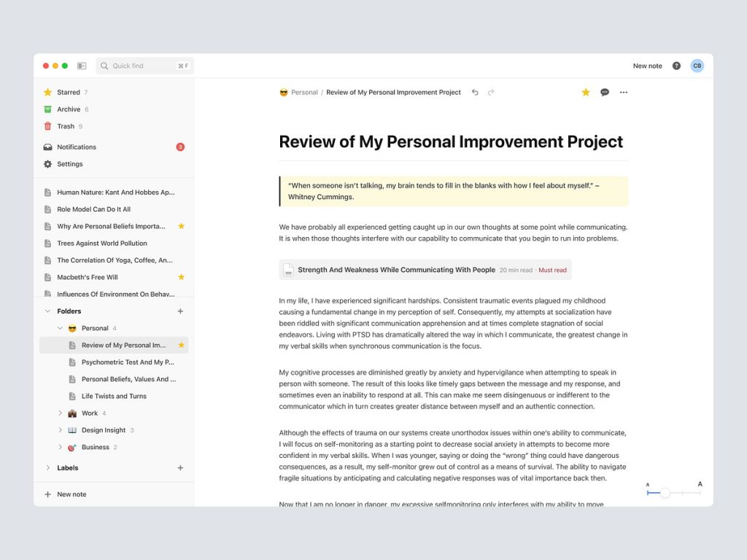
Task: Open Notifications in the sidebar
Action: click(77, 147)
